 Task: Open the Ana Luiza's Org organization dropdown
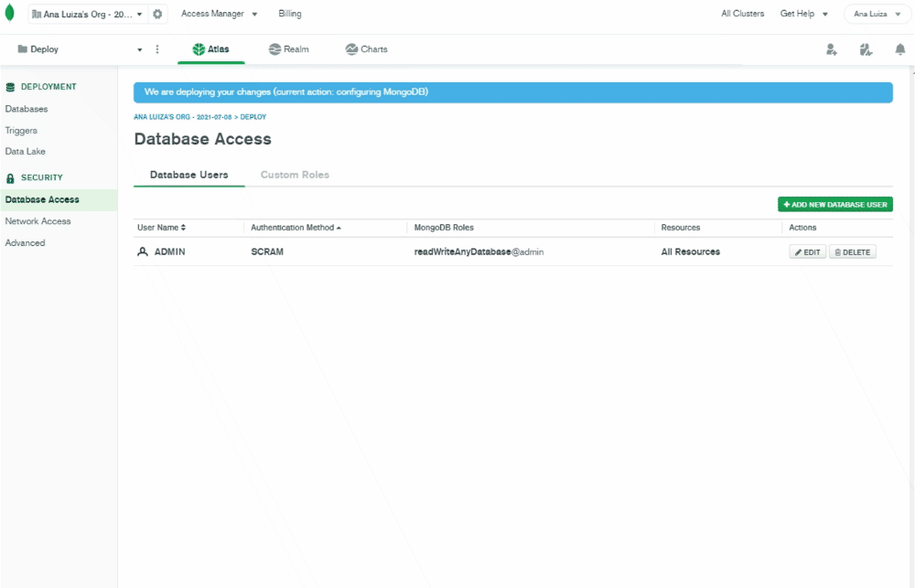coord(88,14)
